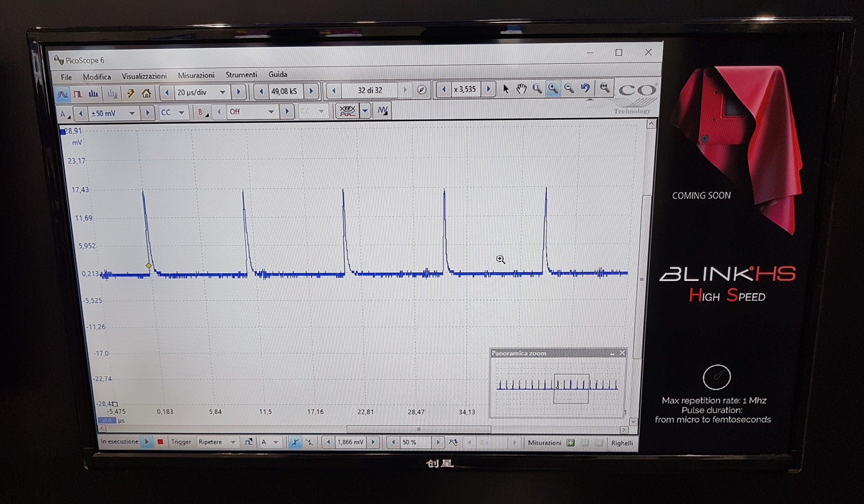The width and height of the screenshot is (864, 504).
Task: Click the Misurazioni label in status bar
Action: [x=544, y=443]
